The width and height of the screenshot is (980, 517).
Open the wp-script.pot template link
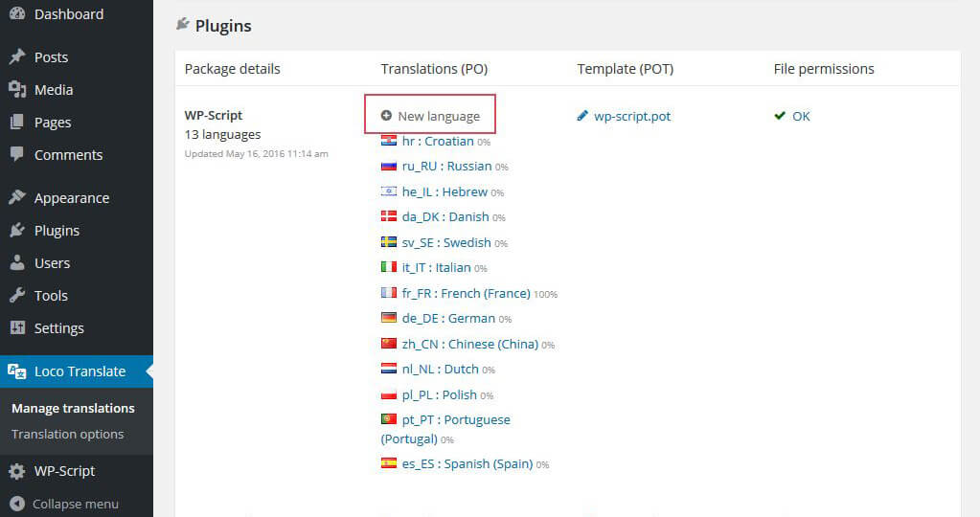tap(632, 116)
